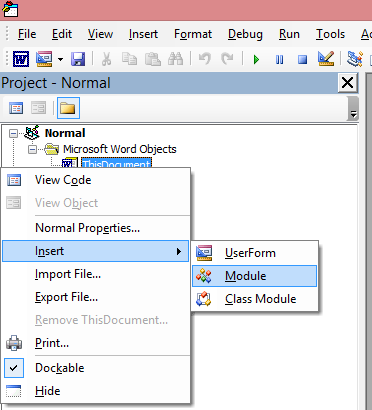Choose Hide from context menu
Screen dimensions: 372x410
96,391
